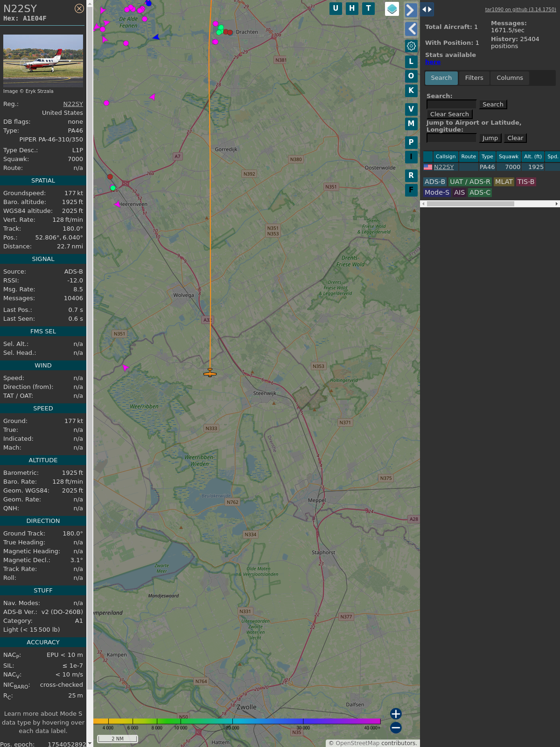Screen dimensions: 560x747
Task: Click the US flag in table row
Action: [x=428, y=167]
